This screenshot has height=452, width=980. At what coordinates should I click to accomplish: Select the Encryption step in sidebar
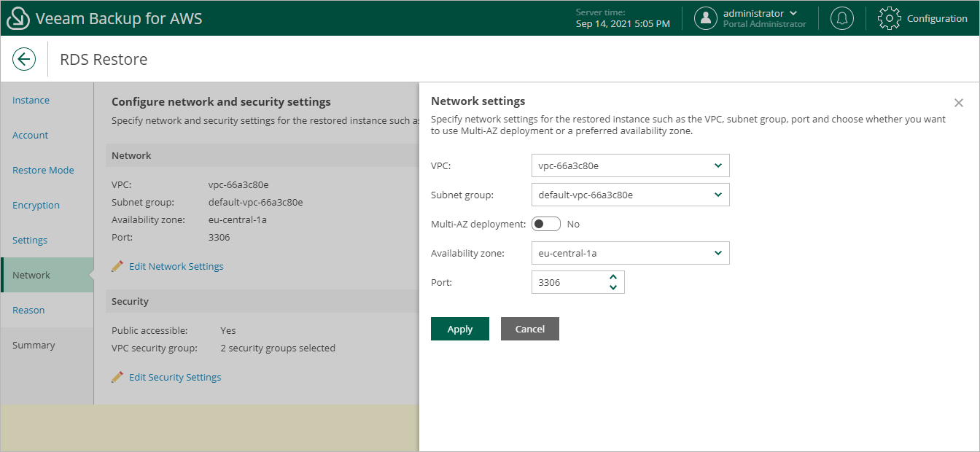point(36,205)
